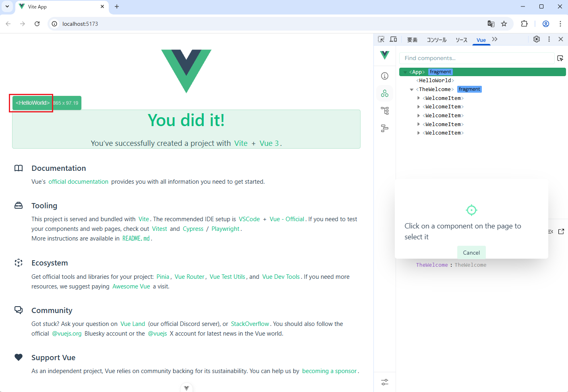Go back in browser history
This screenshot has width=568, height=392.
pos(8,24)
